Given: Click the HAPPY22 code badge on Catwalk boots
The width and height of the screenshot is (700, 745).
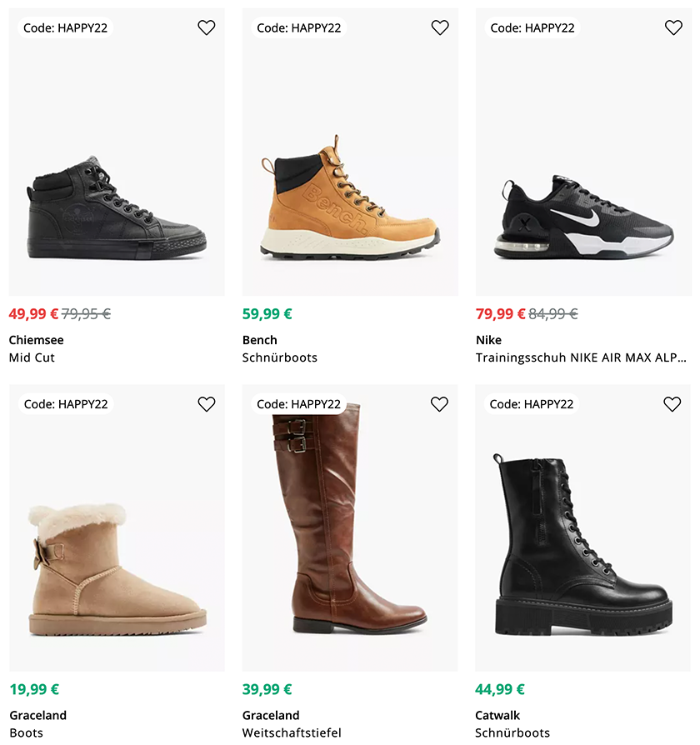Looking at the screenshot, I should pyautogui.click(x=532, y=404).
